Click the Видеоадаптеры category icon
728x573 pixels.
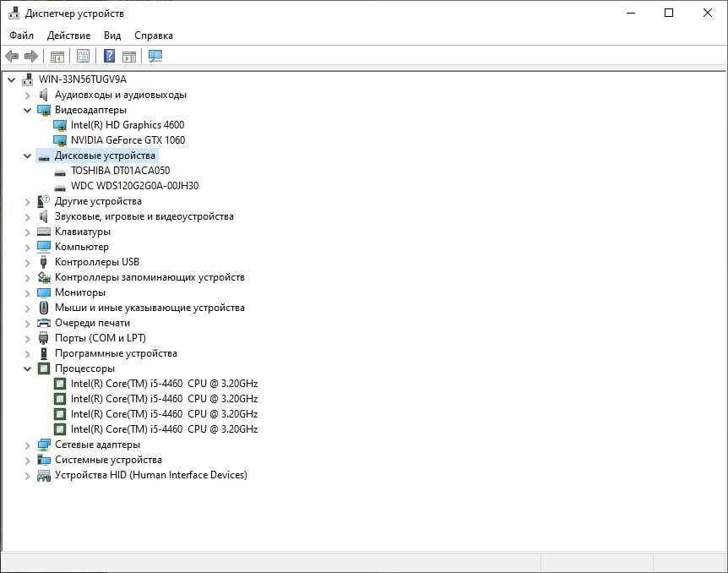point(44,110)
